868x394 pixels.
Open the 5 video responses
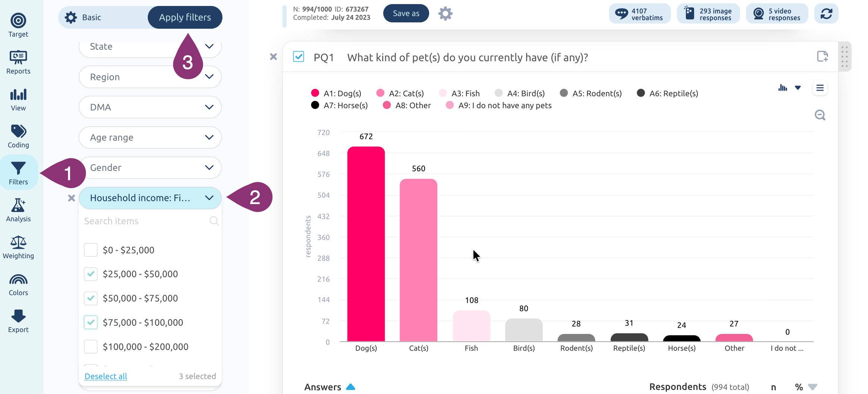(x=777, y=14)
